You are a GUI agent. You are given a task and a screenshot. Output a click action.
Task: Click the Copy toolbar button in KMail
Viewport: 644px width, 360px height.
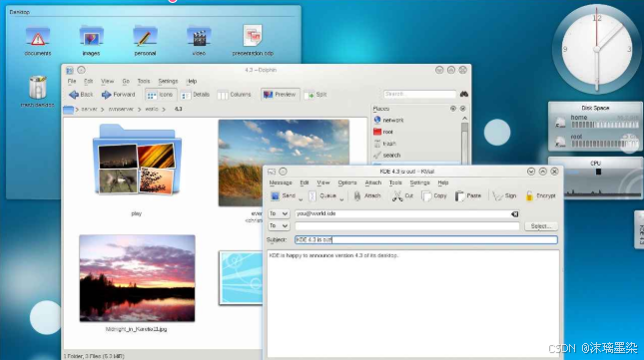[x=434, y=196]
